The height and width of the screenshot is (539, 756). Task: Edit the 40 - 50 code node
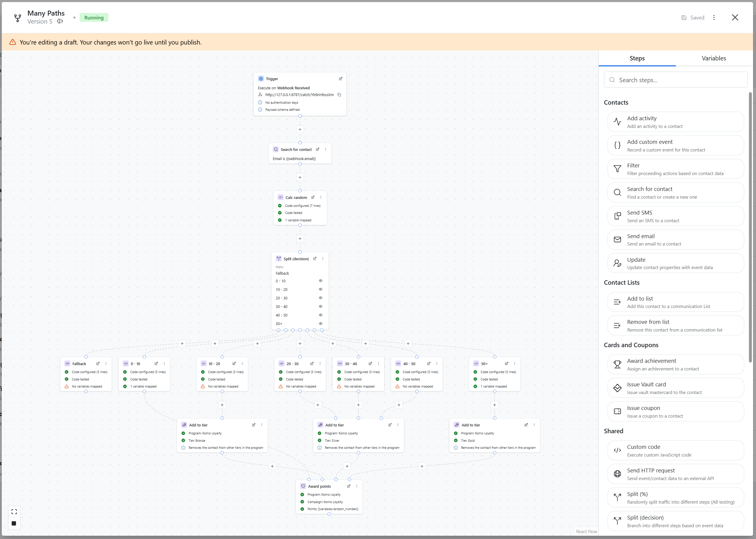(x=429, y=363)
